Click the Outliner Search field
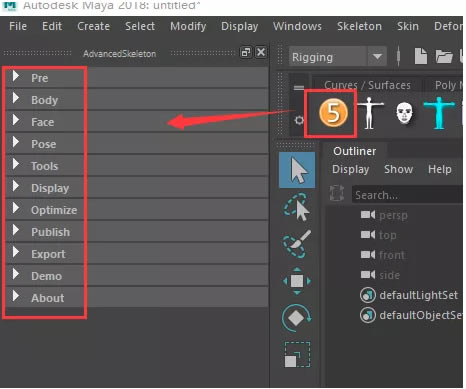Viewport: 466px width, 389px height. point(407,195)
